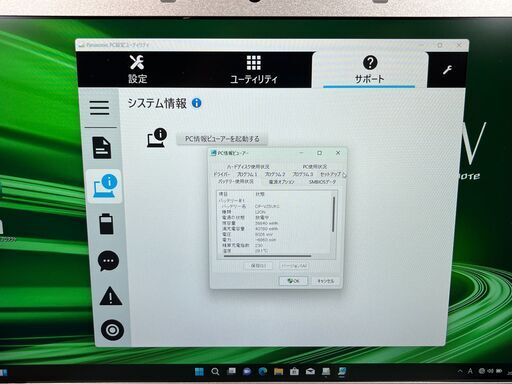The image size is (512, 384).
Task: Open the SMBIOSデータ tab
Action: tap(322, 182)
